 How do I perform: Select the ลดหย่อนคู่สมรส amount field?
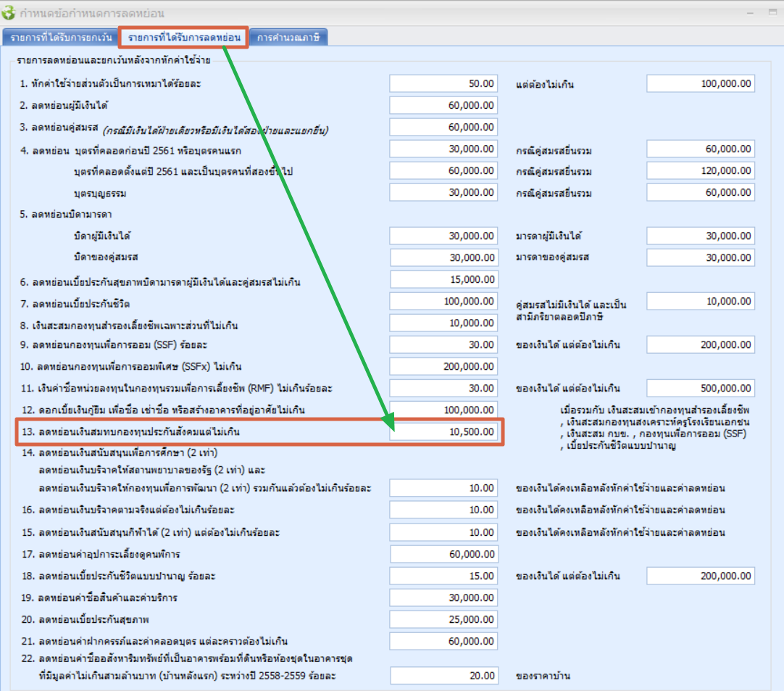(443, 128)
